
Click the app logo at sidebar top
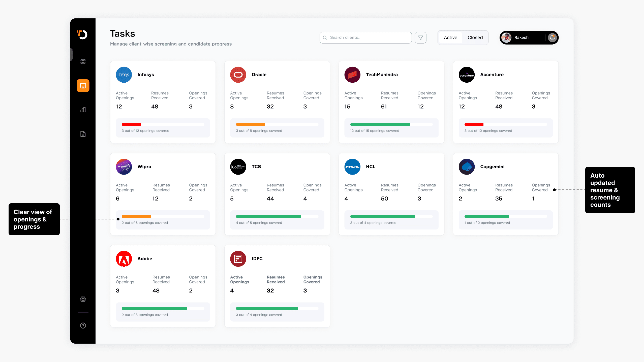(x=82, y=35)
